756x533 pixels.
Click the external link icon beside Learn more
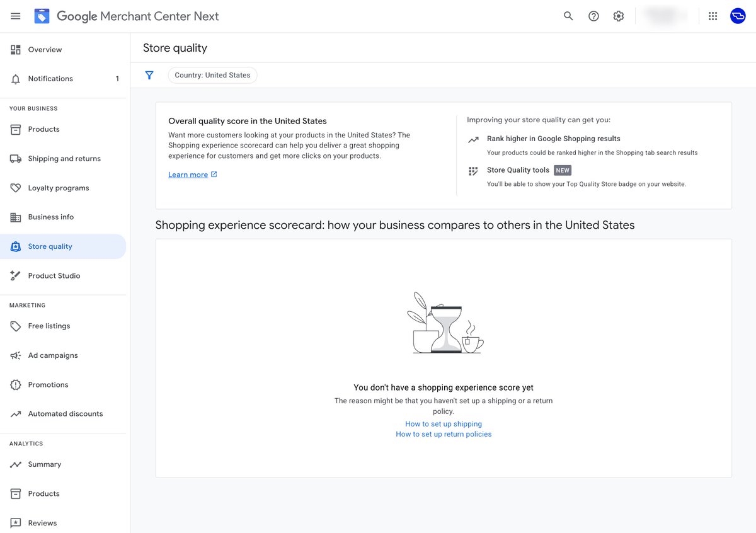pyautogui.click(x=214, y=175)
